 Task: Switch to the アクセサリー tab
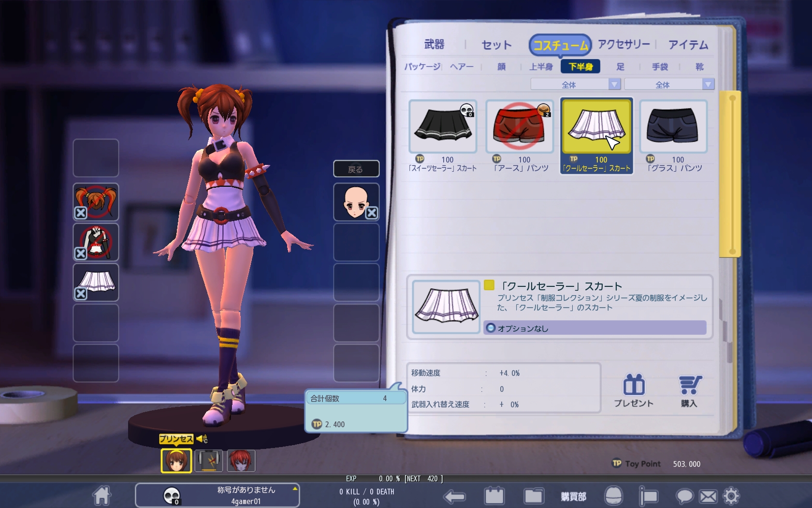(623, 45)
